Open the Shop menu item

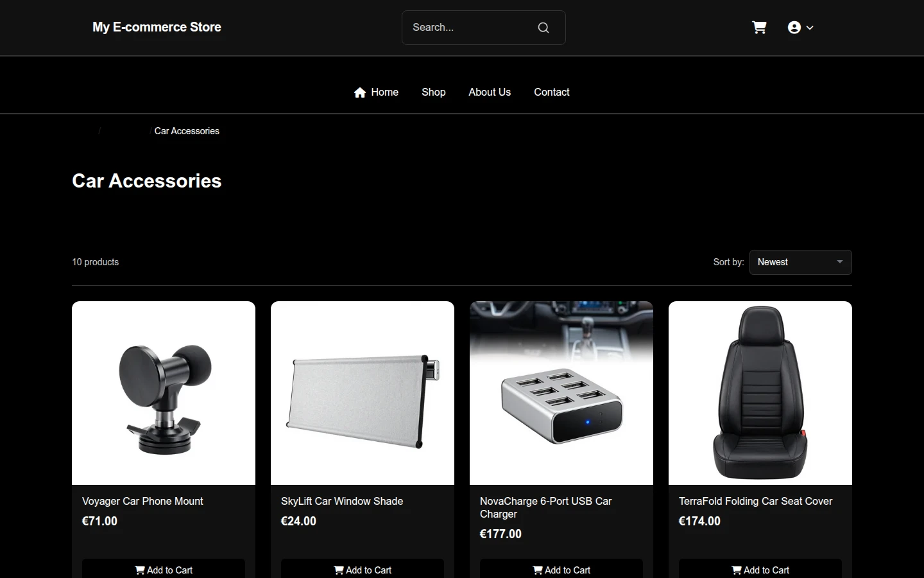(x=433, y=92)
